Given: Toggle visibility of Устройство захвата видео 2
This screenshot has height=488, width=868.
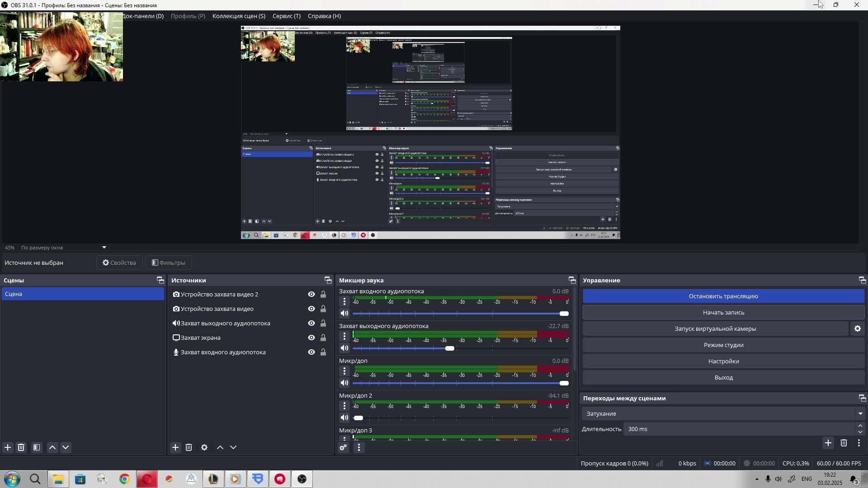Looking at the screenshot, I should [311, 294].
